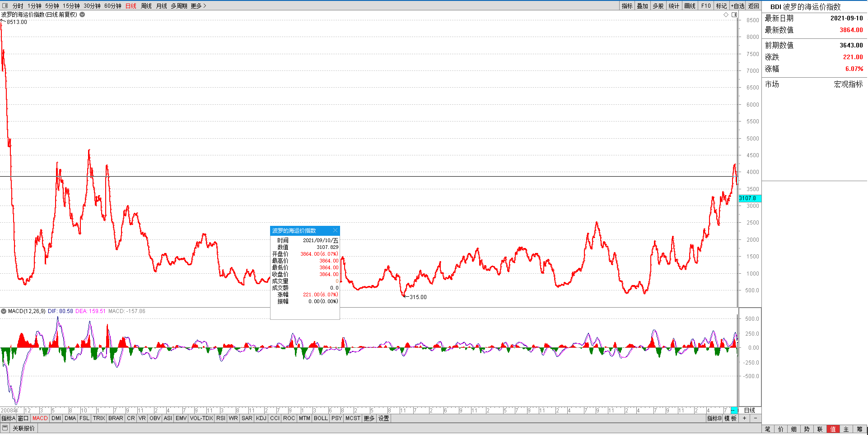Image resolution: width=868 pixels, height=435 pixels.
Task: Click the 指标B button
Action: pyautogui.click(x=714, y=418)
